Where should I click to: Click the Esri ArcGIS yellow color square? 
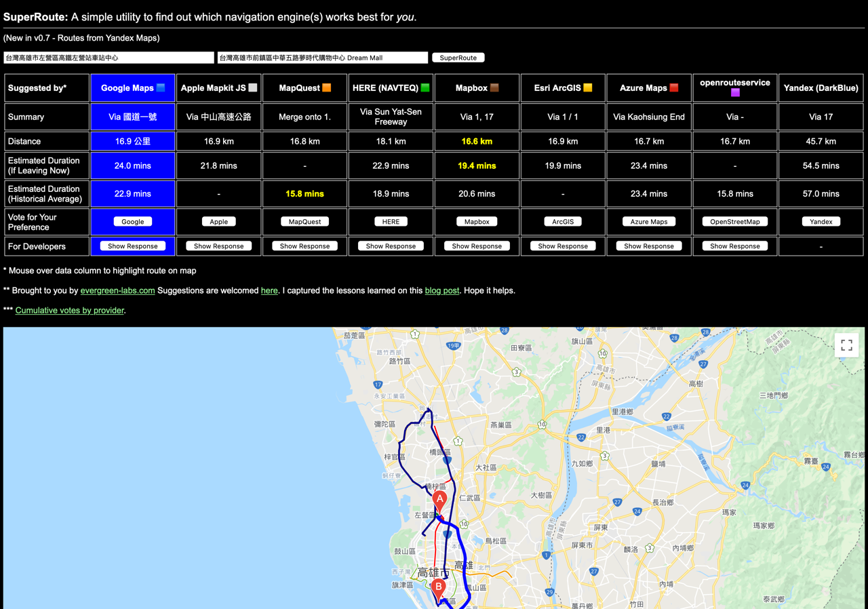pos(588,87)
